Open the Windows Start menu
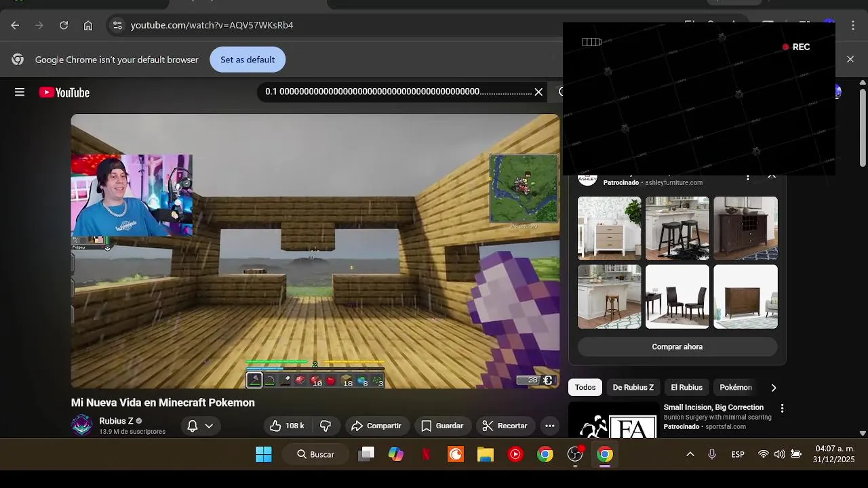This screenshot has height=488, width=868. 264,454
